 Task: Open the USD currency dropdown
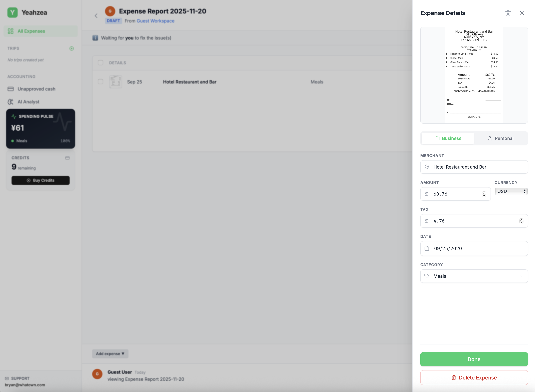pos(511,191)
